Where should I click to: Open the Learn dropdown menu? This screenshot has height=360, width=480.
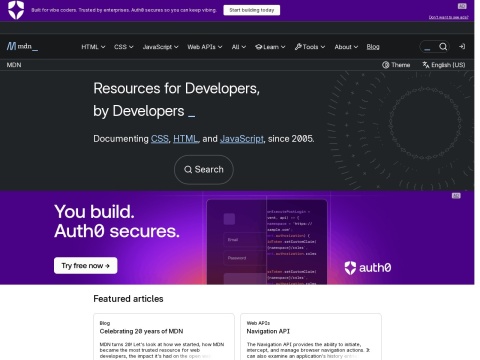point(270,47)
